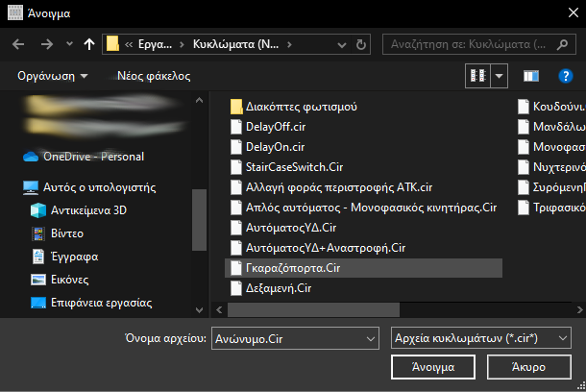The height and width of the screenshot is (392, 586).
Task: Click the Up one level arrow
Action: [89, 43]
